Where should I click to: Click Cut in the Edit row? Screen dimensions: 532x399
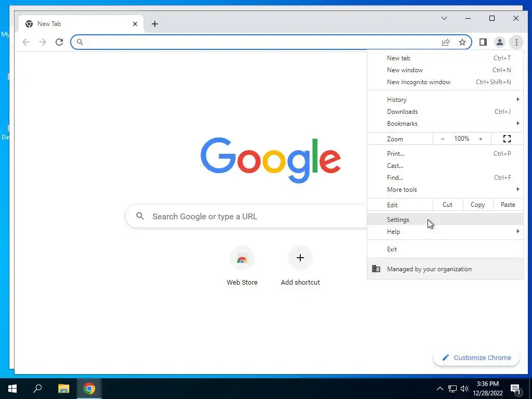click(x=447, y=205)
